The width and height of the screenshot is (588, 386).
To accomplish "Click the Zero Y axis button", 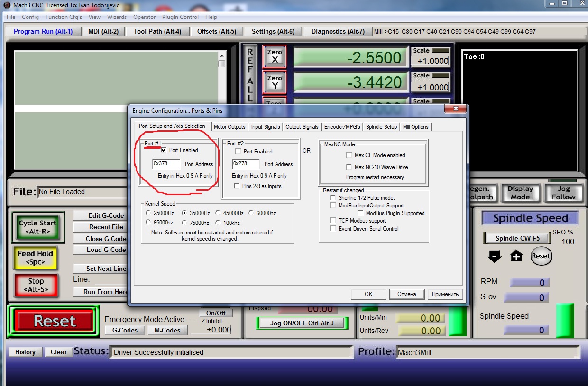I will [x=275, y=82].
